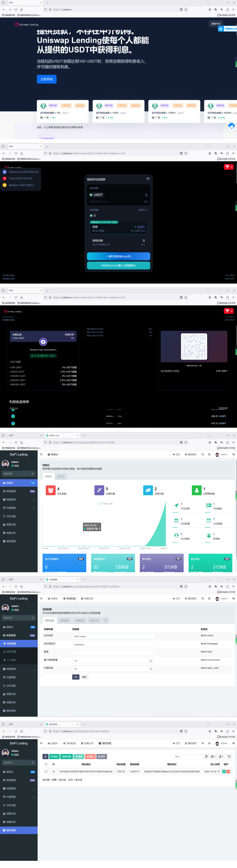237x868 pixels.
Task: Click the 站点名称 input field
Action: coord(113,636)
